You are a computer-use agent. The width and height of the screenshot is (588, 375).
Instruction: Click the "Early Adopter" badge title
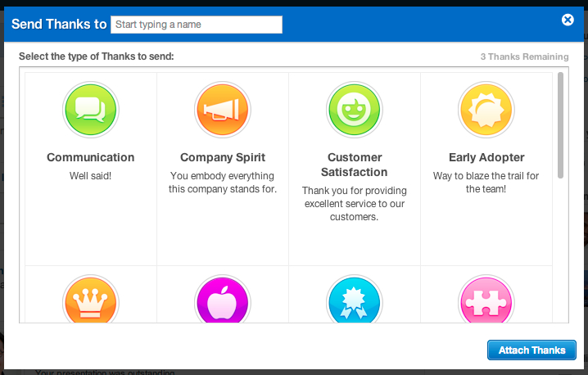click(486, 157)
